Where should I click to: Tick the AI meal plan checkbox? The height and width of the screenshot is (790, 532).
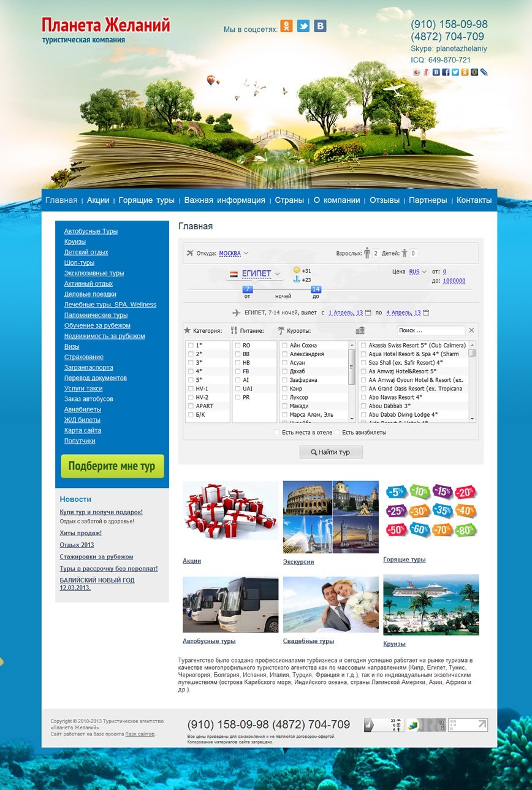(238, 380)
